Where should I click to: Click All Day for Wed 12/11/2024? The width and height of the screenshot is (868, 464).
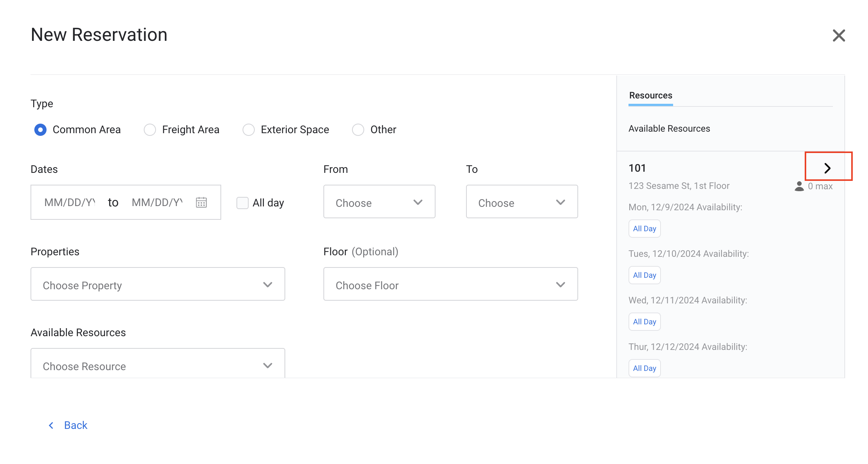(645, 322)
